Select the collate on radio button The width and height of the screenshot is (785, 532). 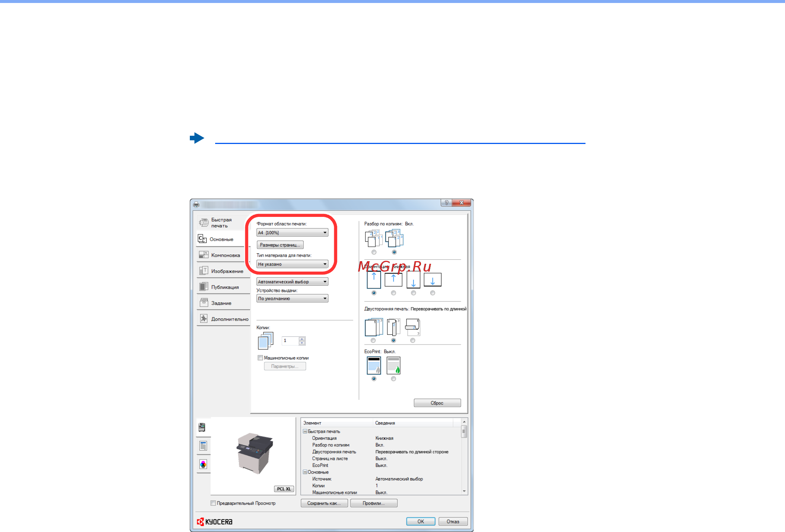pos(394,252)
